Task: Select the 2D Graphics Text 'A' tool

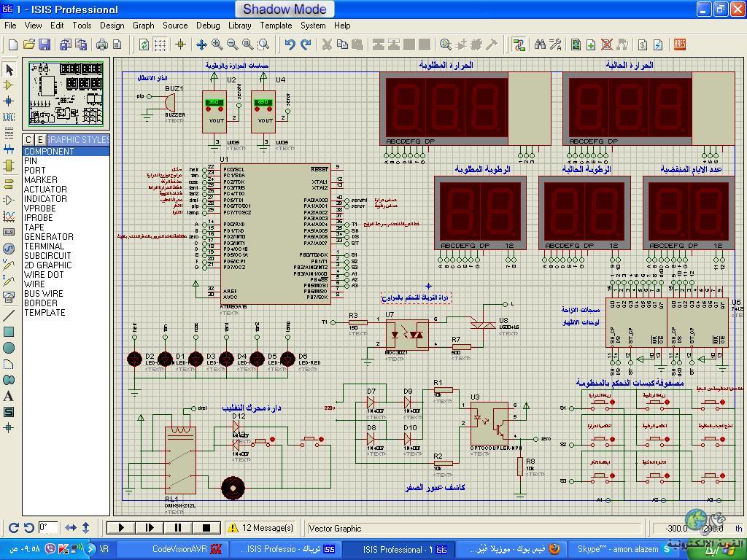Action: [9, 396]
